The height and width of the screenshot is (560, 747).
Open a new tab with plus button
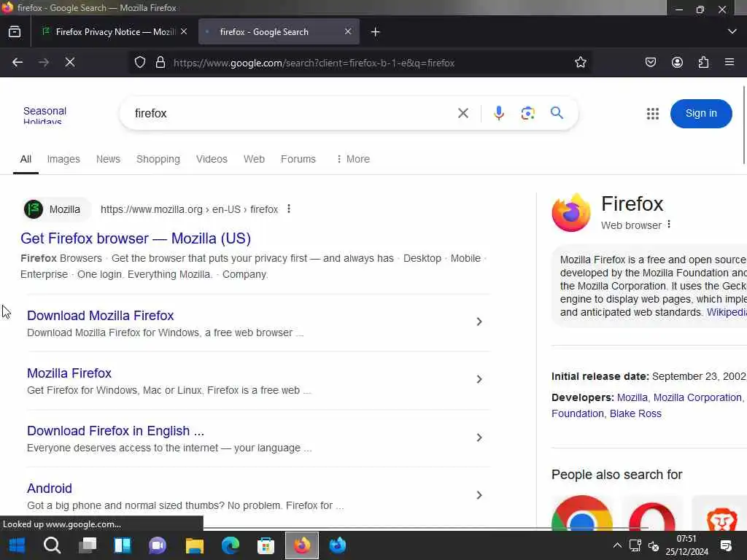[x=376, y=32]
